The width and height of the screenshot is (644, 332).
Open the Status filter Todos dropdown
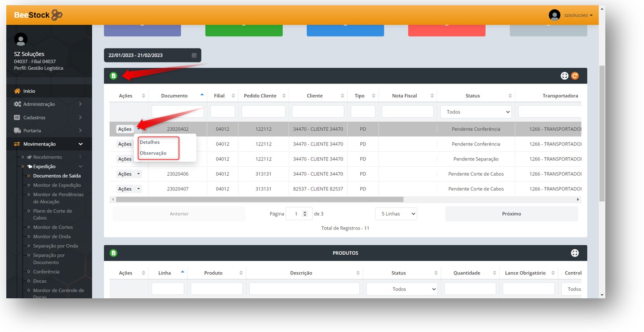(476, 112)
